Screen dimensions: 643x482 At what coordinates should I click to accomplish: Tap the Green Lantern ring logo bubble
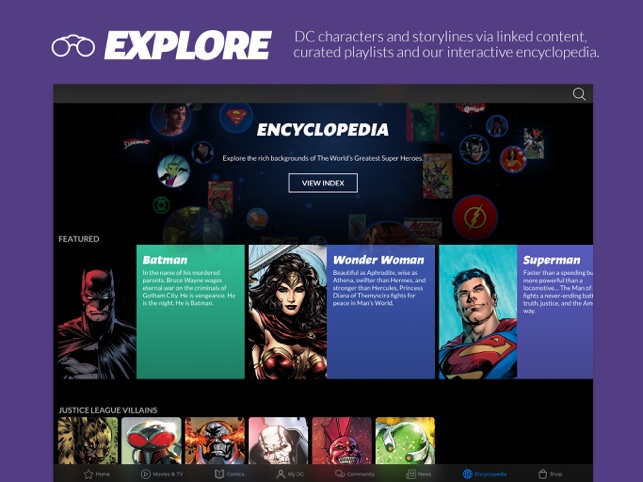(x=161, y=205)
